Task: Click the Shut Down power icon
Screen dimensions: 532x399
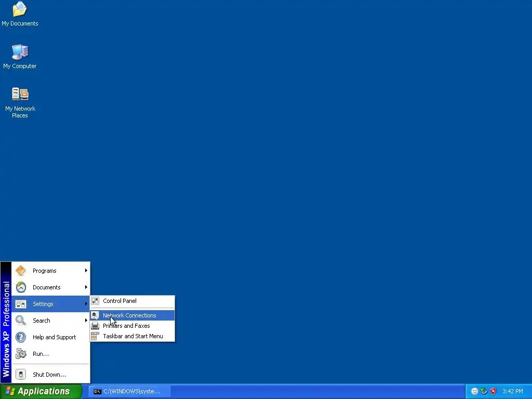Action: (x=21, y=374)
